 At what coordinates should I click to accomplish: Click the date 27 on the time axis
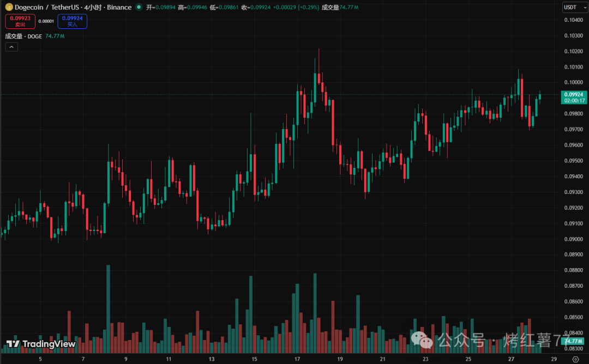click(511, 359)
